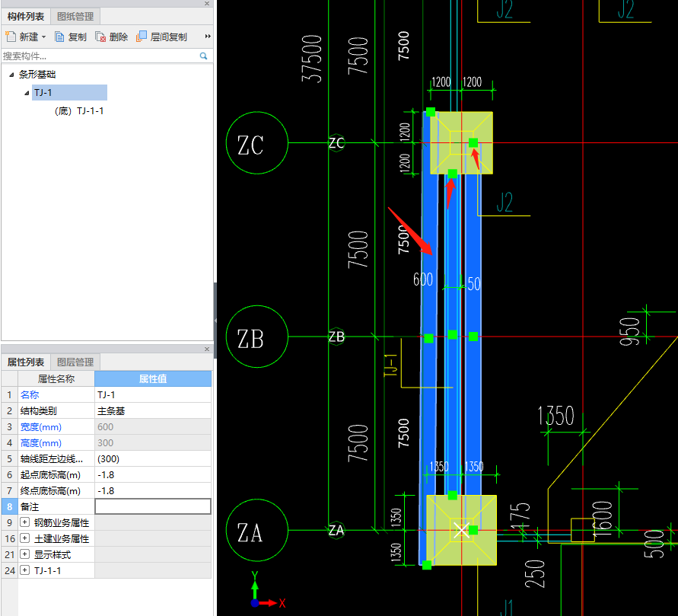The image size is (678, 616).
Task: Switch to the 属性列表 tab
Action: [x=26, y=362]
